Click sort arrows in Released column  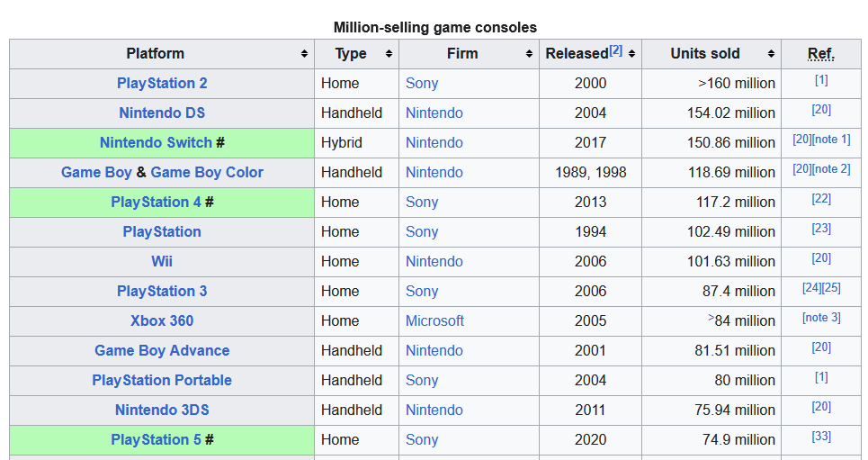click(x=632, y=54)
